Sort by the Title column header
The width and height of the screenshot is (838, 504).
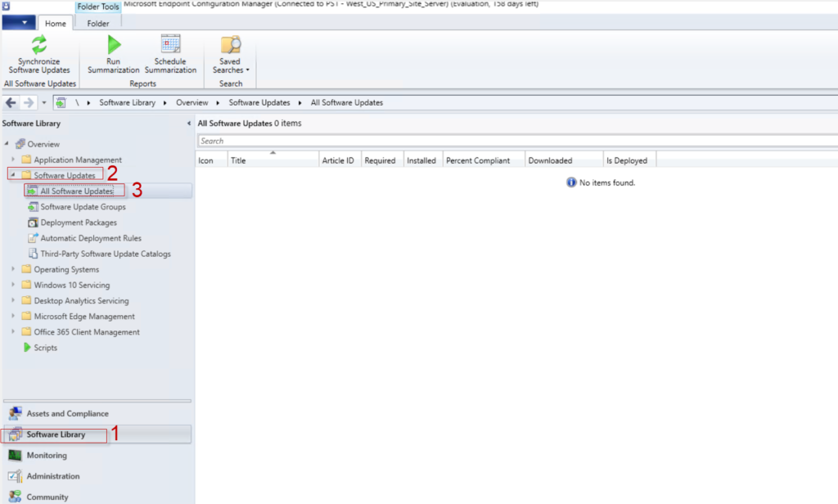[273, 160]
